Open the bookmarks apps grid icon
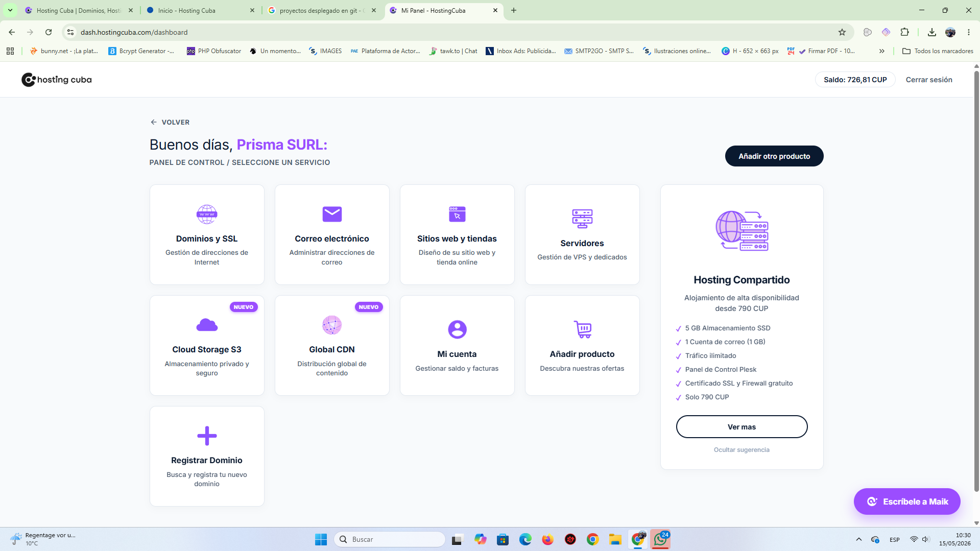980x551 pixels. tap(10, 51)
